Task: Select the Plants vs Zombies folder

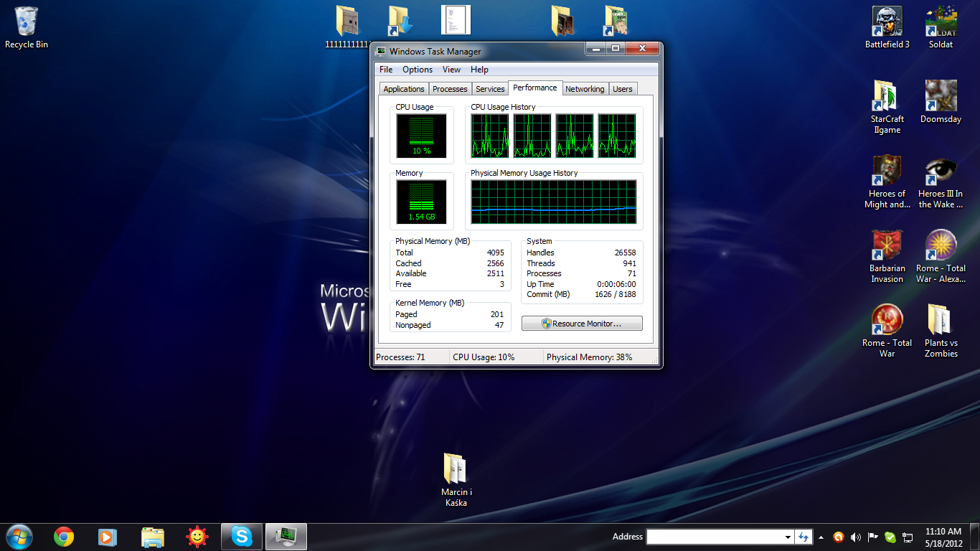Action: (941, 331)
